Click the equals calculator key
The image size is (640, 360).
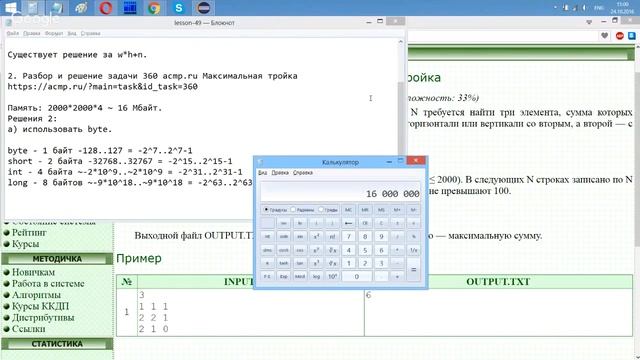click(x=413, y=270)
